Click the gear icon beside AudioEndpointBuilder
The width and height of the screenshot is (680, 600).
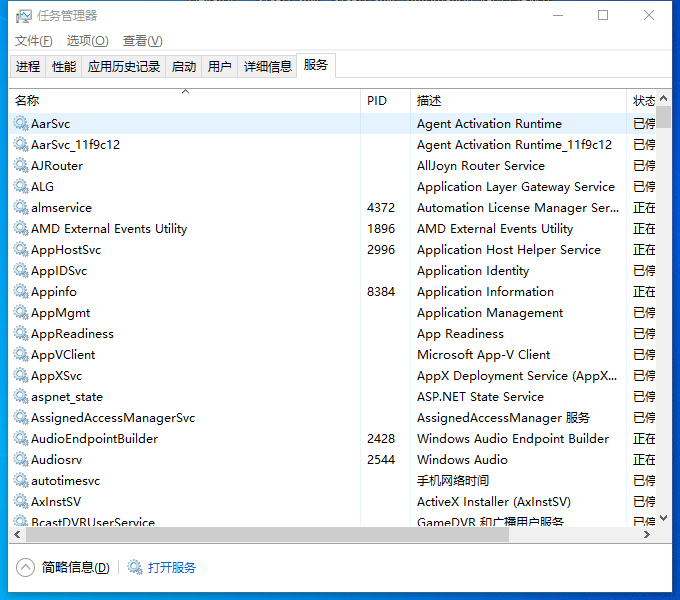21,438
